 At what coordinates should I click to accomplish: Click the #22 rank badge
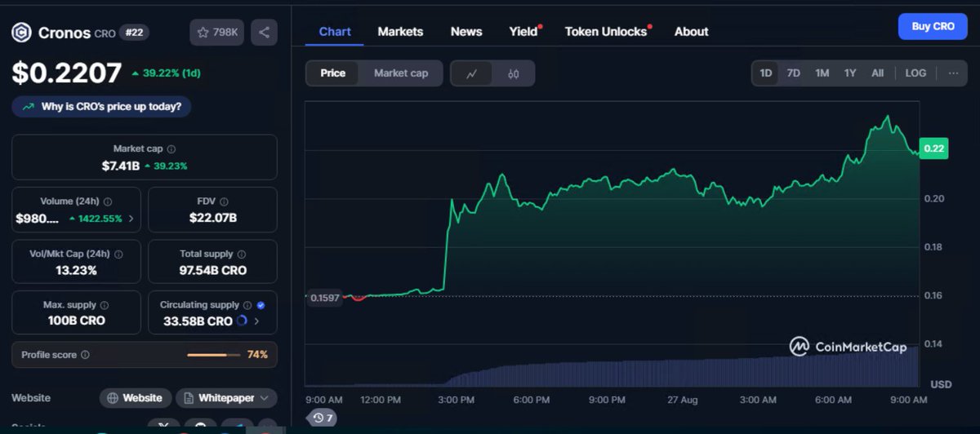[x=134, y=33]
